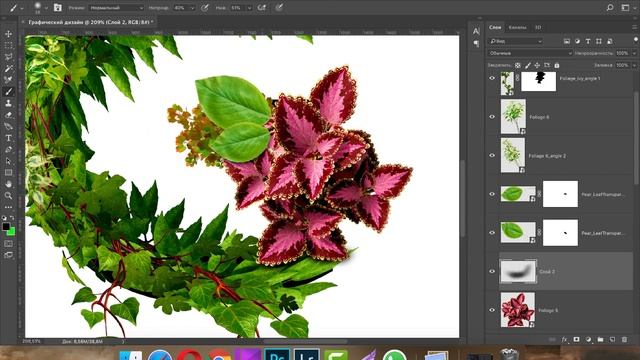640x360 pixels.
Task: Create a new layer
Action: 612,339
